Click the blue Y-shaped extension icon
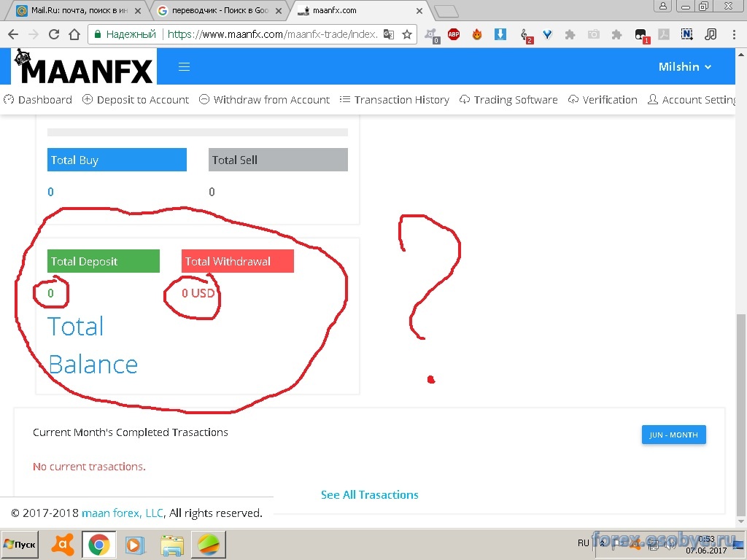This screenshot has width=747, height=560. pos(547,34)
